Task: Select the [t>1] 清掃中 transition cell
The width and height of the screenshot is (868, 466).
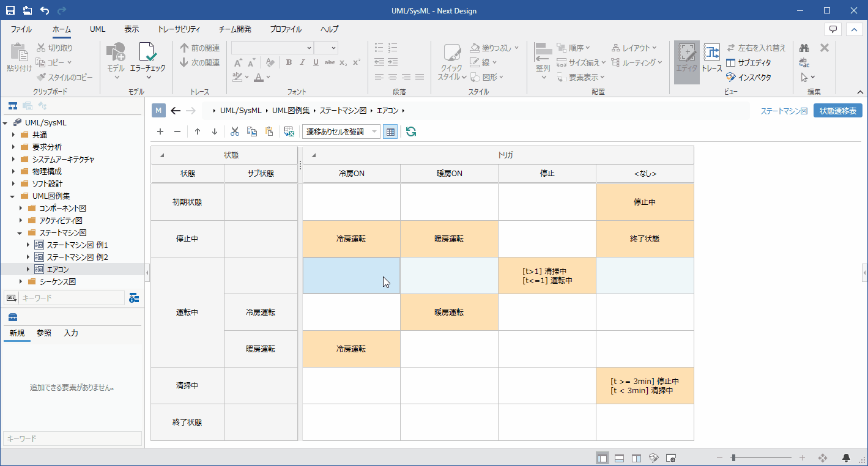Action: pyautogui.click(x=547, y=276)
